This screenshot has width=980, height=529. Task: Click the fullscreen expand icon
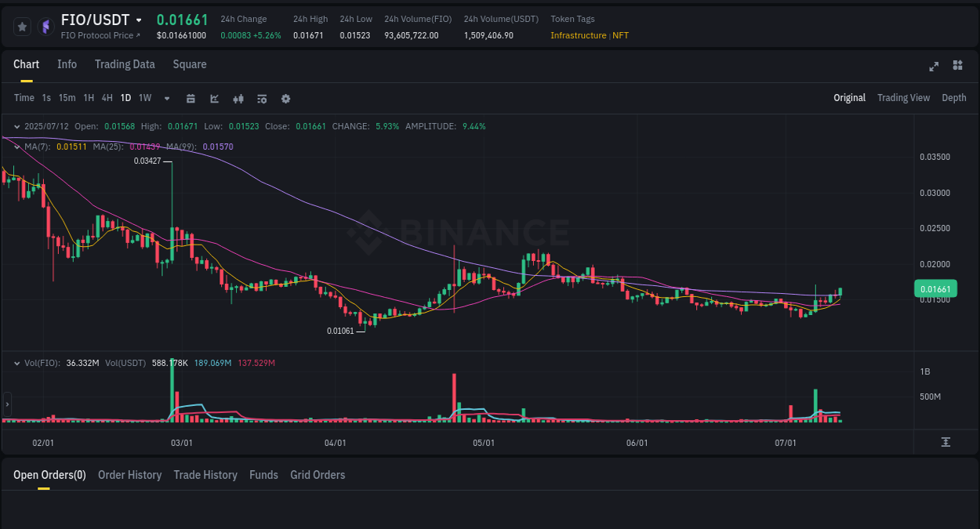933,67
